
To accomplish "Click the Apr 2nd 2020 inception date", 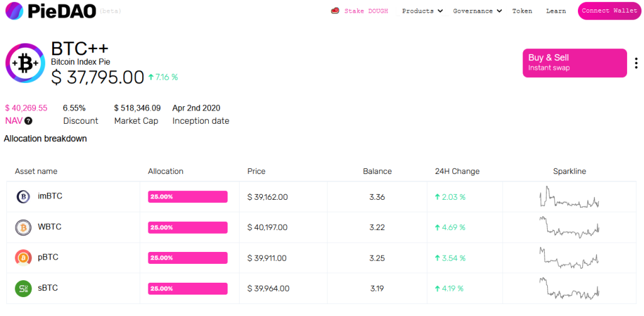I will coord(196,108).
